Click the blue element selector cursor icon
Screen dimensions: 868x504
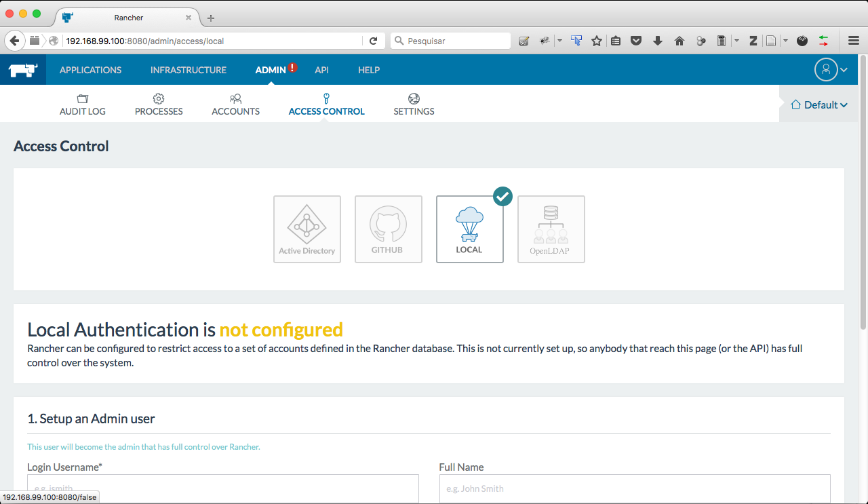(576, 41)
